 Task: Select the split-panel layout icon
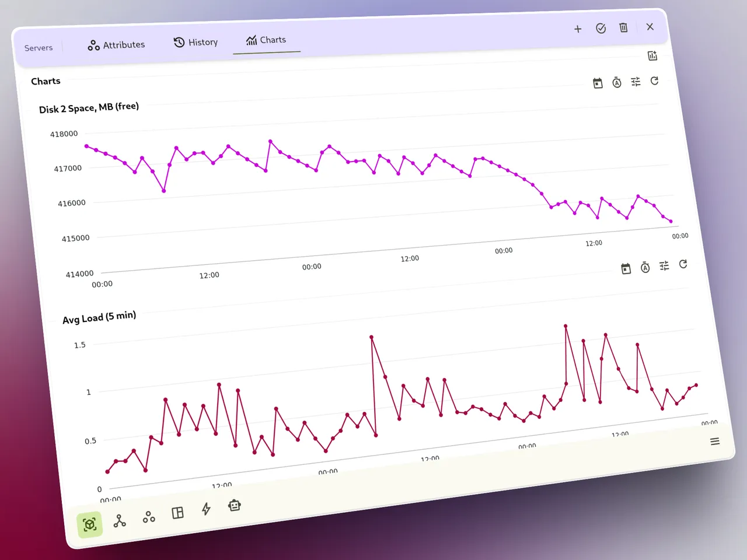tap(177, 512)
